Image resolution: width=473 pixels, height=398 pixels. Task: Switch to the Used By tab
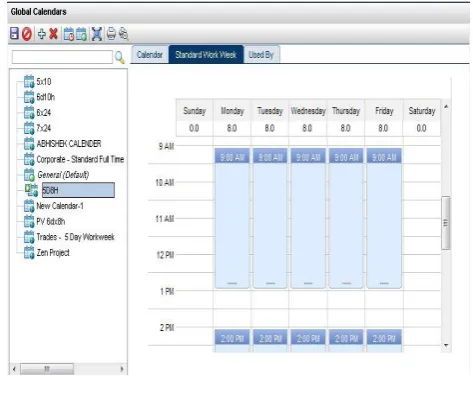coord(261,55)
